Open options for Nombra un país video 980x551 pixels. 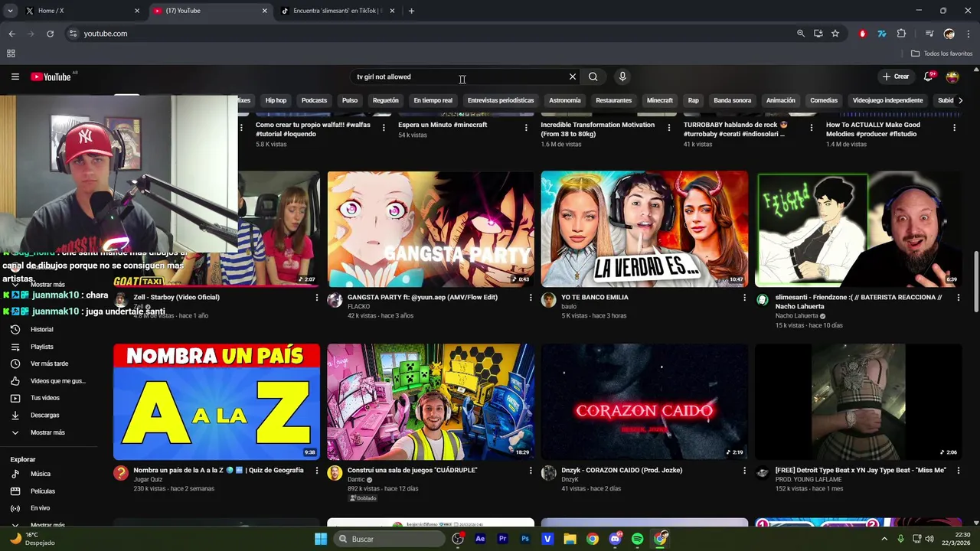[317, 470]
